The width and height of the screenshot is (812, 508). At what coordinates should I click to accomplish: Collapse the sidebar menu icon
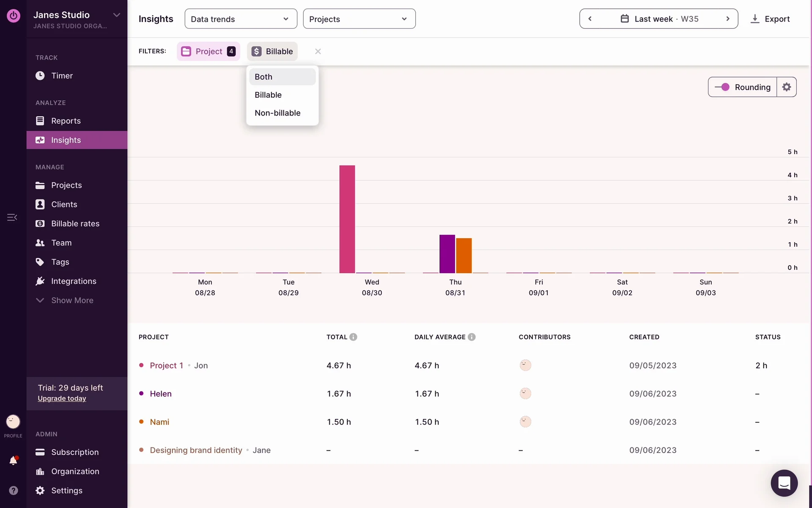[x=12, y=217]
